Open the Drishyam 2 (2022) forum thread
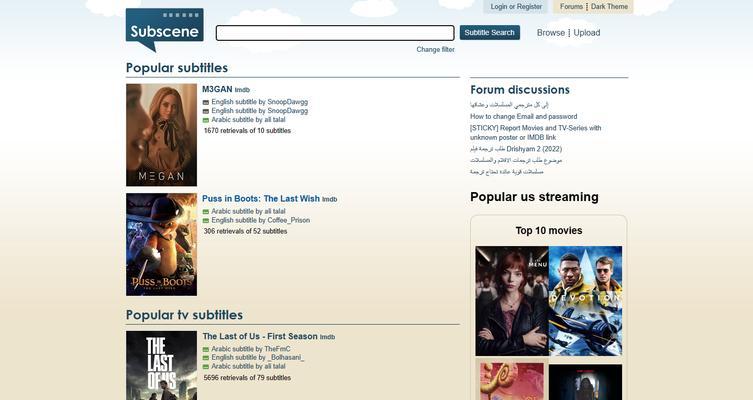Screen dimensions: 753x400 coord(516,149)
